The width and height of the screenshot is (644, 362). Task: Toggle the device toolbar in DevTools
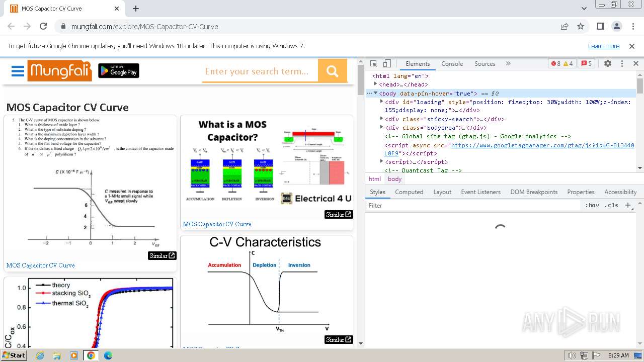pyautogui.click(x=387, y=64)
